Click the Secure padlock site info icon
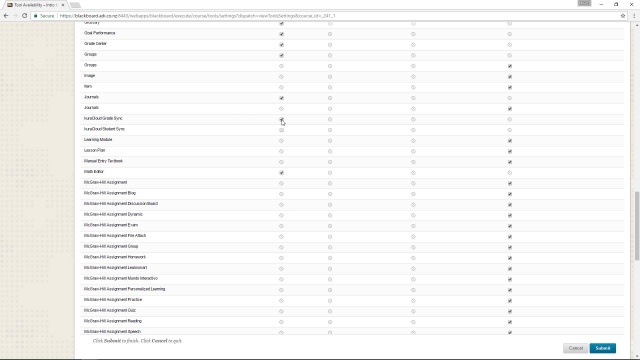 pyautogui.click(x=36, y=16)
